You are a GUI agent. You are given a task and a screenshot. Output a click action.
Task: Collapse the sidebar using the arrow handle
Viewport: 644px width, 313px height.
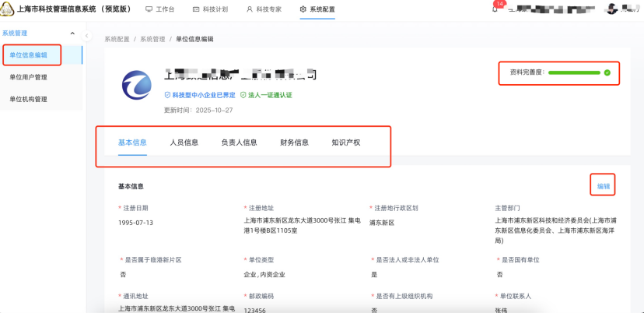(x=87, y=37)
